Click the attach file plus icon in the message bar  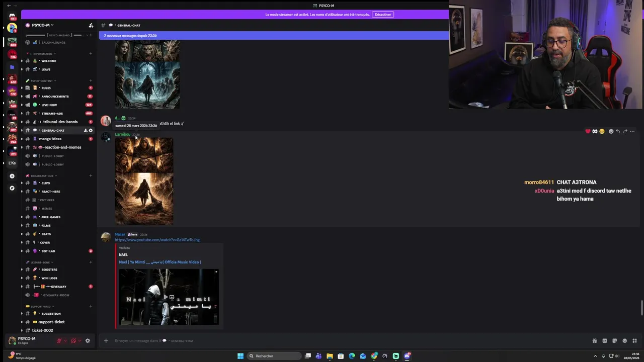pyautogui.click(x=106, y=340)
